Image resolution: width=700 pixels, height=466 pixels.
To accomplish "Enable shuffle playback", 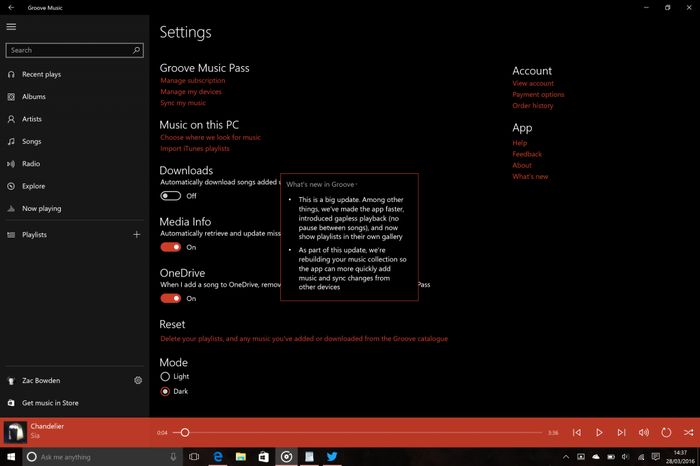I will (x=688, y=432).
